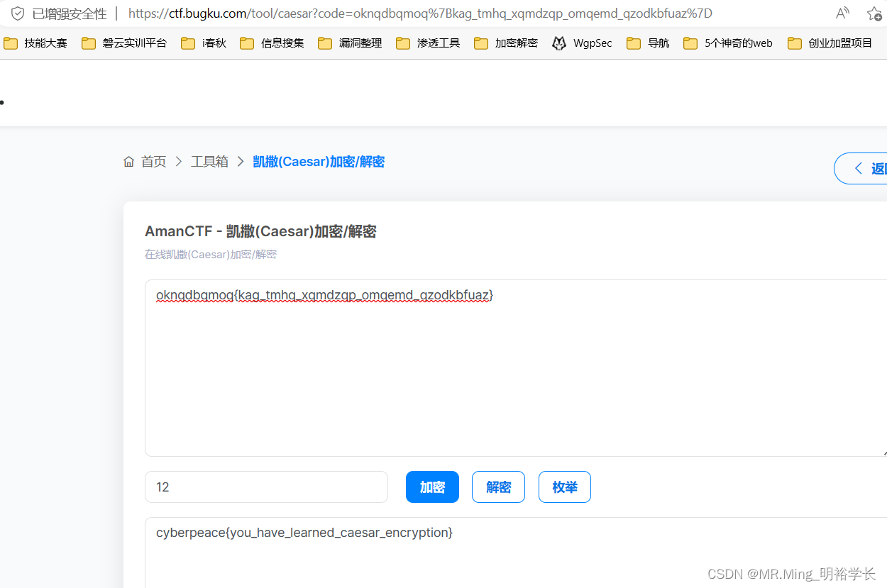Click the 解密 decrypt button
887x588 pixels.
(x=498, y=487)
